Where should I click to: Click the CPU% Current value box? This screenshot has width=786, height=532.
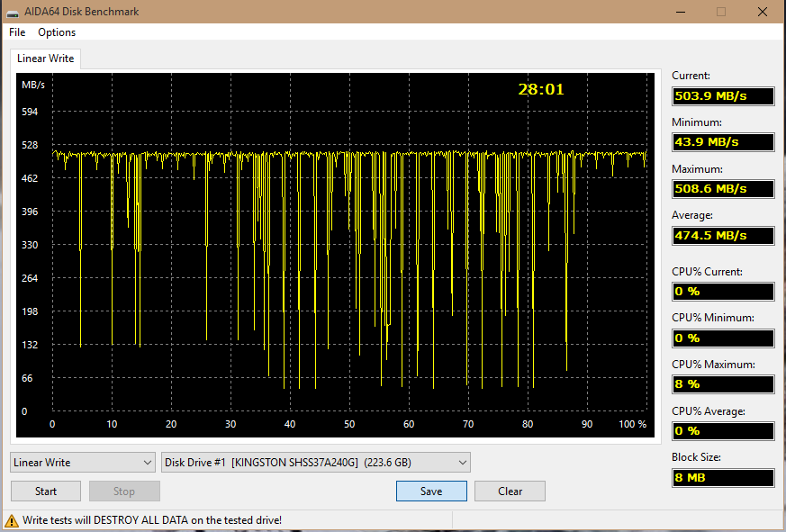click(x=723, y=292)
